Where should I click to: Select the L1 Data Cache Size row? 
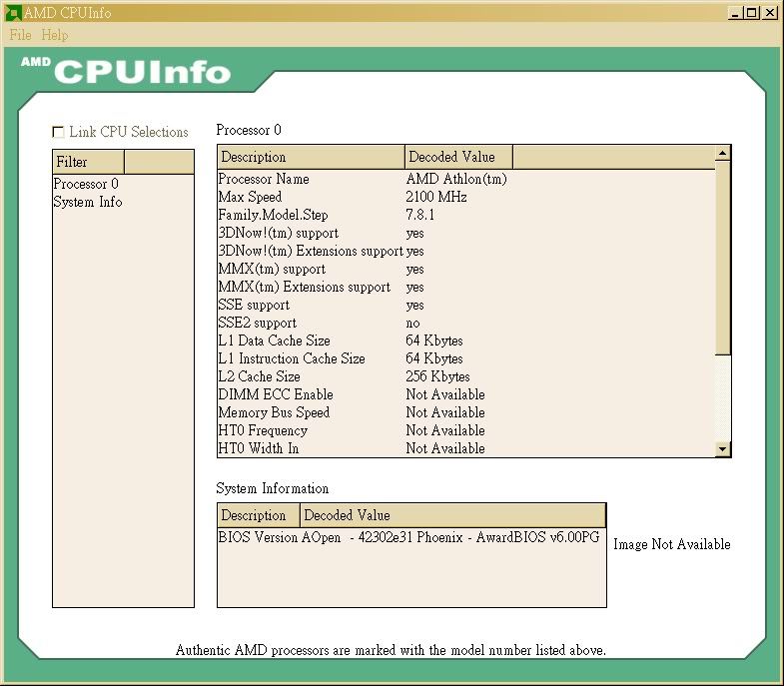(466, 341)
